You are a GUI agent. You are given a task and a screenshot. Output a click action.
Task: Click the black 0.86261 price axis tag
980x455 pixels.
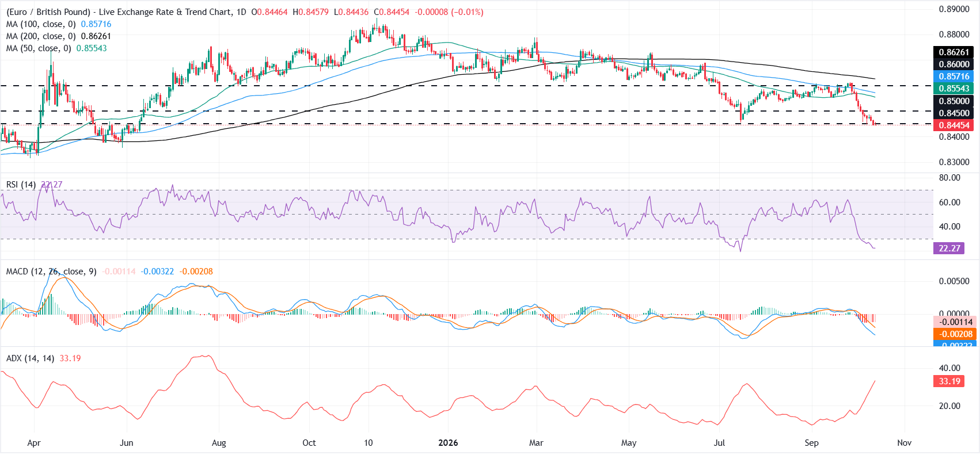point(954,52)
